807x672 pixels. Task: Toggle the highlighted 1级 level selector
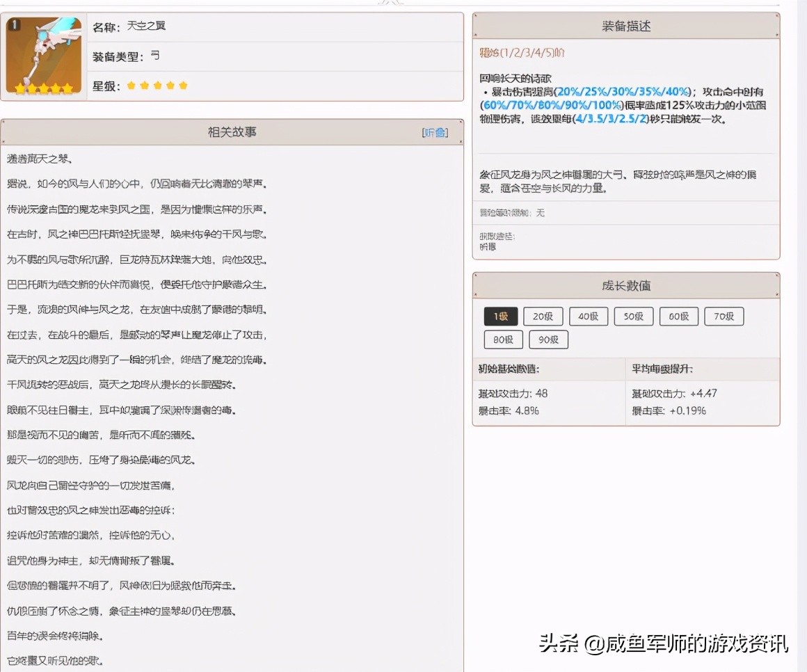coord(500,316)
